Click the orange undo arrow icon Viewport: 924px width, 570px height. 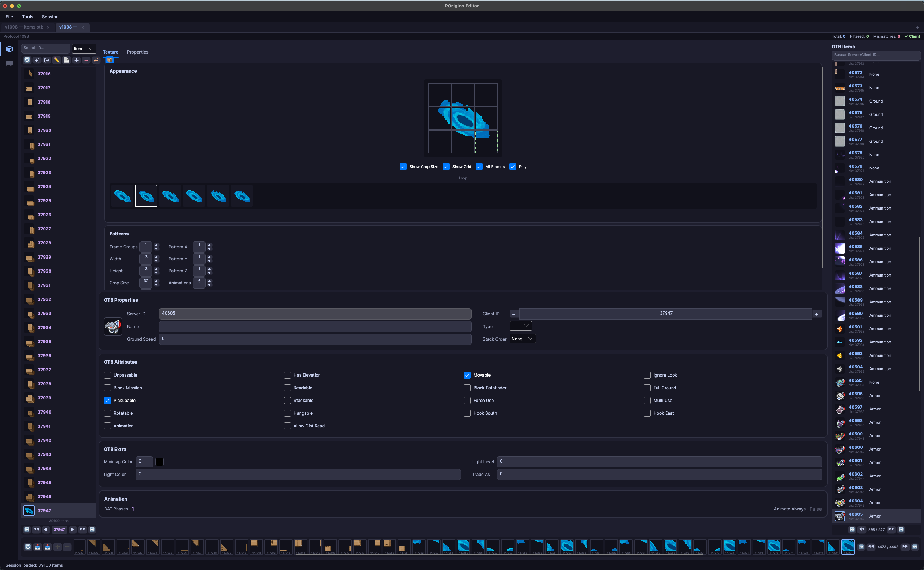point(96,60)
